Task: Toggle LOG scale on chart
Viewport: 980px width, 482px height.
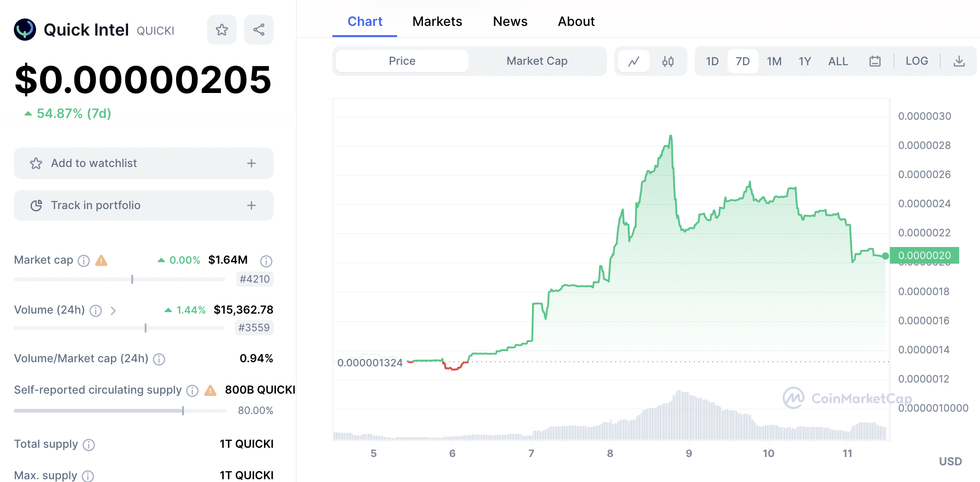Action: (917, 61)
